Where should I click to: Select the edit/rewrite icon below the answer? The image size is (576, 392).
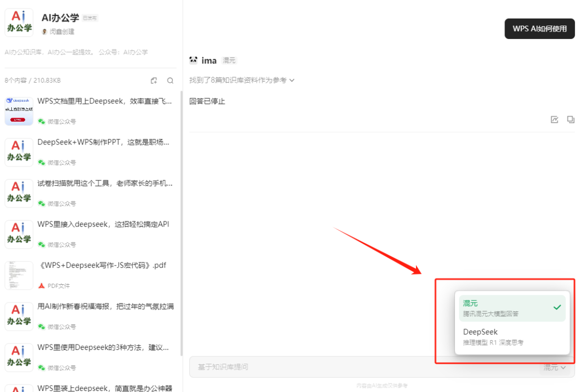(x=555, y=119)
